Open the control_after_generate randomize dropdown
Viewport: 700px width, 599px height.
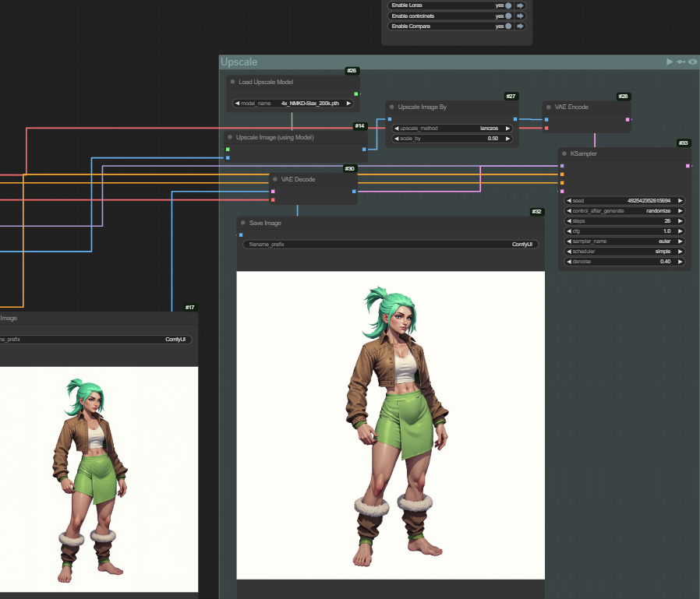[624, 211]
